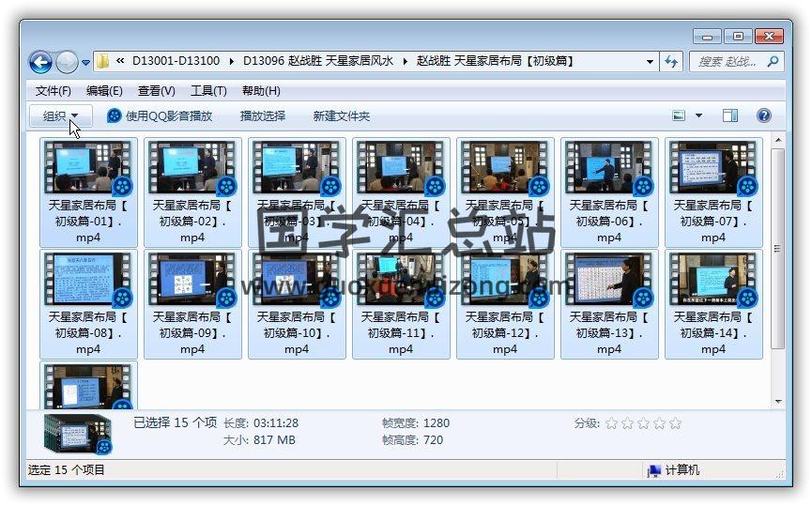Set rating to first star

(612, 423)
